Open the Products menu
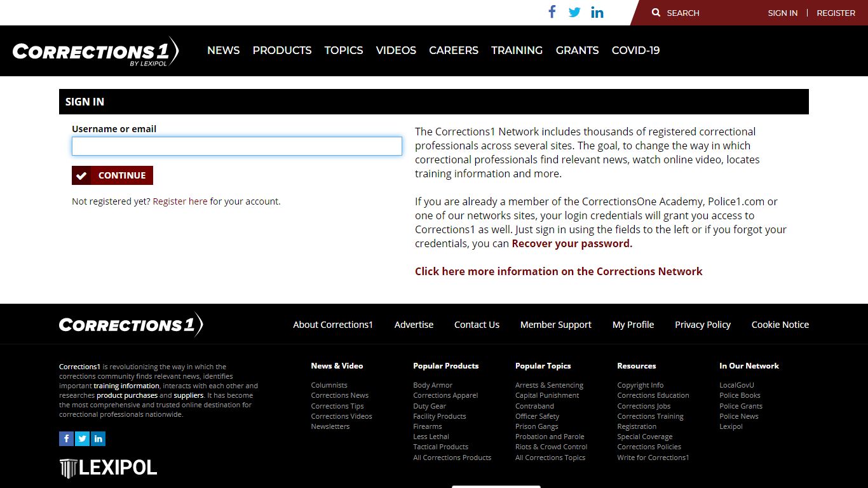The width and height of the screenshot is (868, 488). [x=282, y=50]
